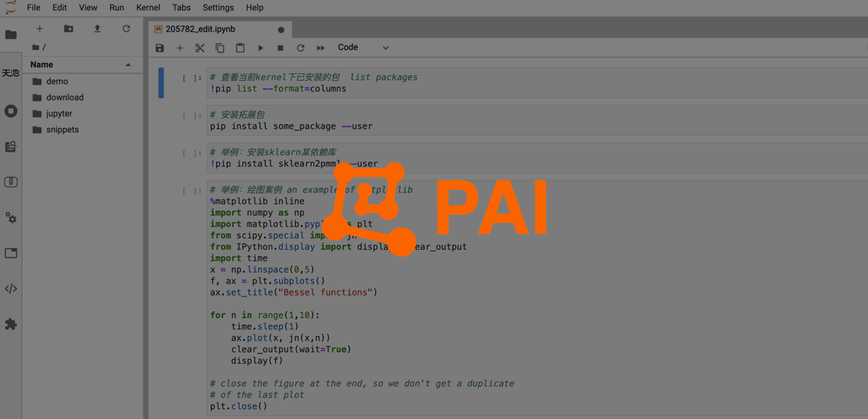
Task: Select the jupyter folder
Action: point(83,114)
